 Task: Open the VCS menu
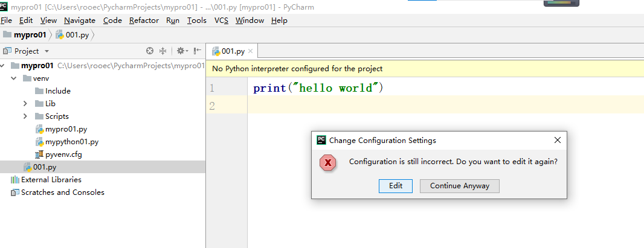tap(221, 21)
